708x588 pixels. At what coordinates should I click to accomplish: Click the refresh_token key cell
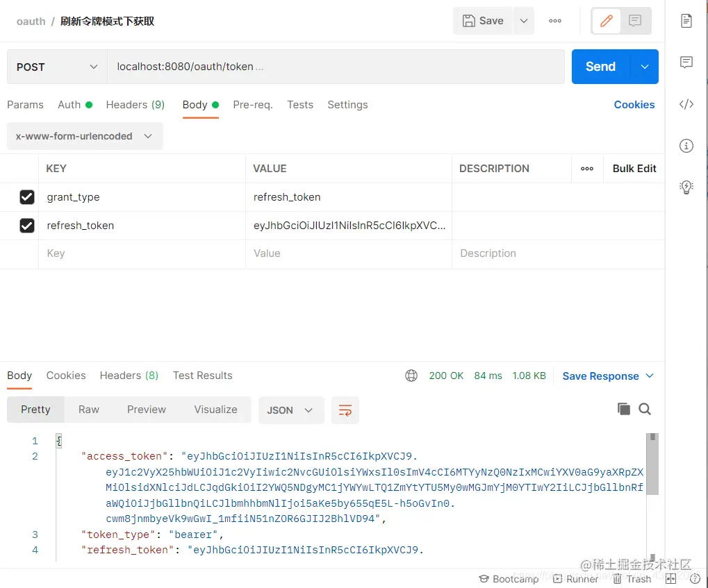(142, 225)
